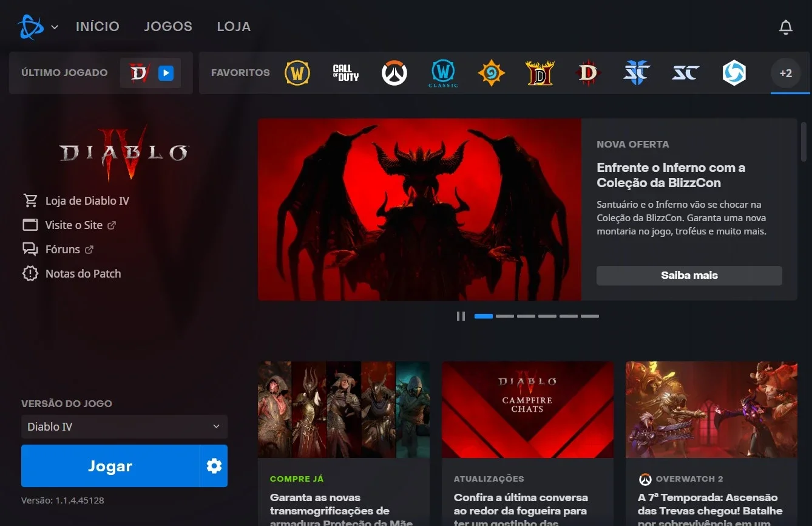Select Hearthstone favorite icon

click(492, 73)
